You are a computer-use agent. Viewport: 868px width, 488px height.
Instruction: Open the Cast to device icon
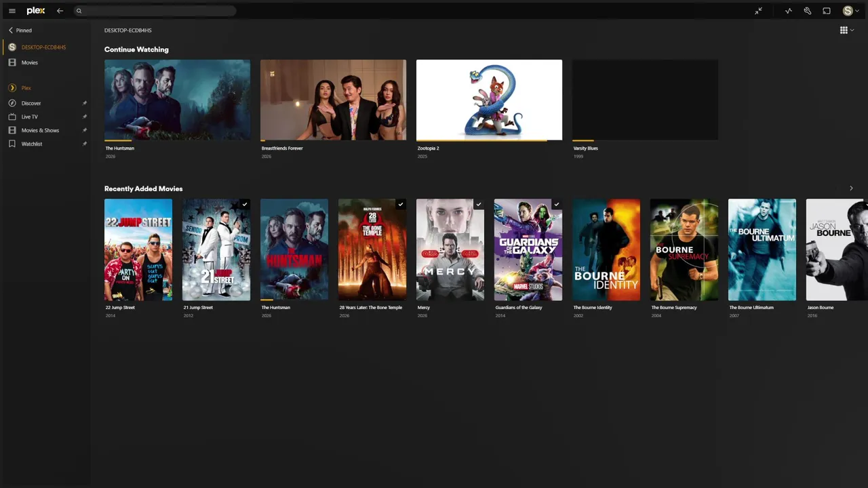tap(827, 11)
